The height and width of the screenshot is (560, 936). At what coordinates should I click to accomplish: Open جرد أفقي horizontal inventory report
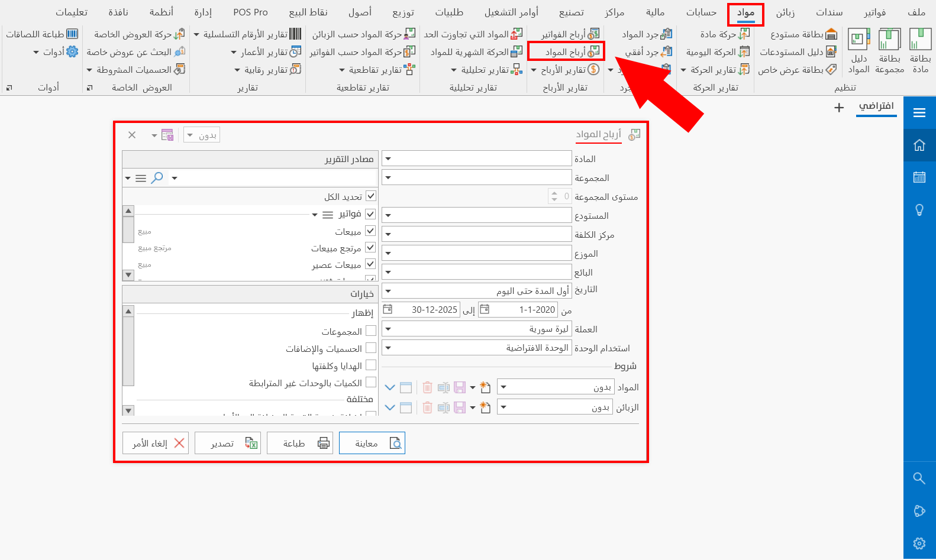tap(648, 52)
